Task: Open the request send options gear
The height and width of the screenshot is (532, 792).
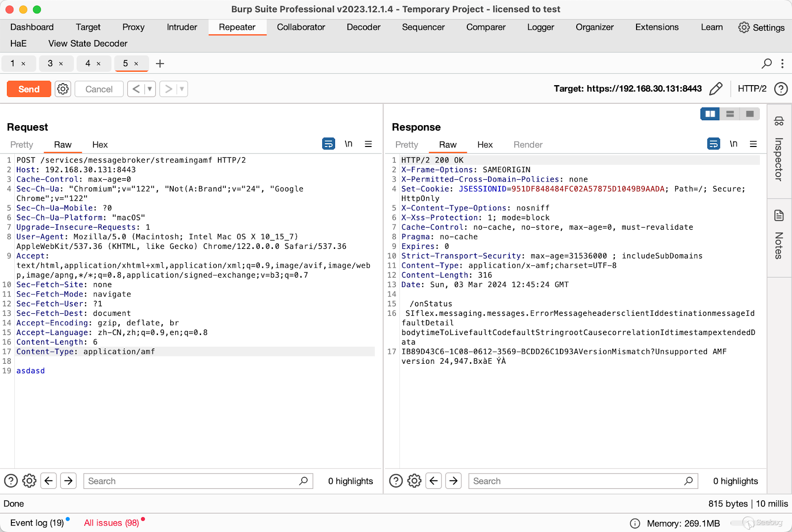Action: point(63,89)
